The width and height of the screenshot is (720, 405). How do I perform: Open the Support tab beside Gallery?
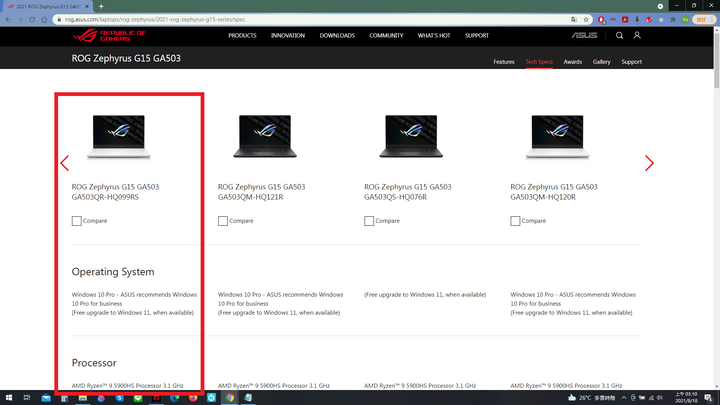pyautogui.click(x=631, y=62)
